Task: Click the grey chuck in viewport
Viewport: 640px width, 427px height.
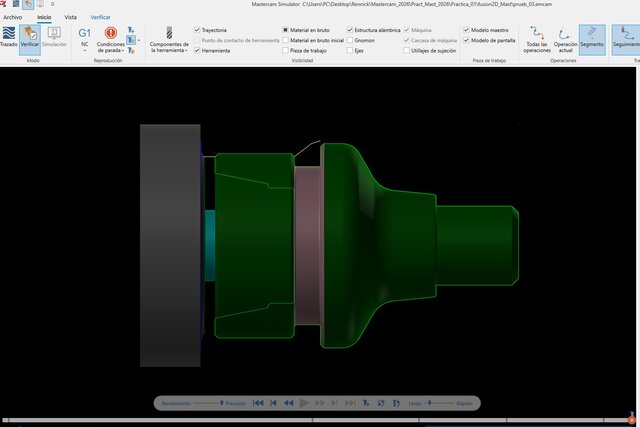Action: tap(170, 245)
